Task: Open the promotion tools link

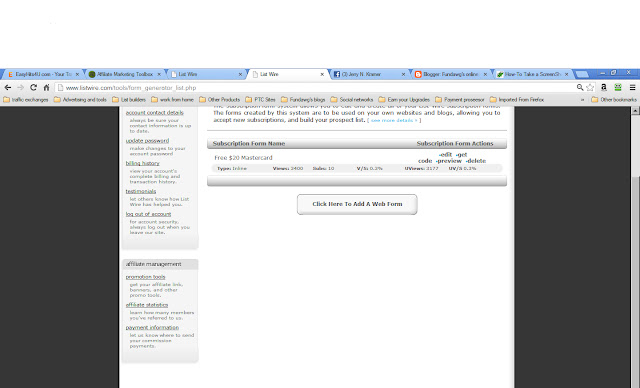Action: tap(146, 277)
